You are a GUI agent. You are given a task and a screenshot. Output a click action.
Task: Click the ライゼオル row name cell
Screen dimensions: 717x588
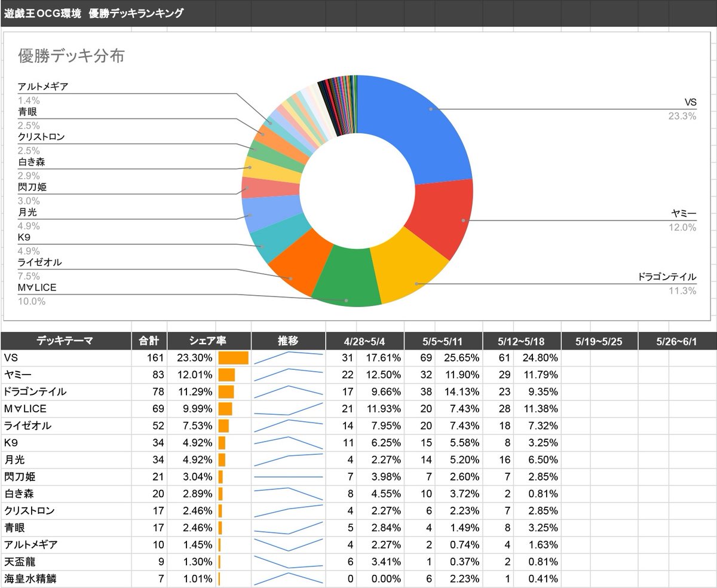tap(65, 426)
